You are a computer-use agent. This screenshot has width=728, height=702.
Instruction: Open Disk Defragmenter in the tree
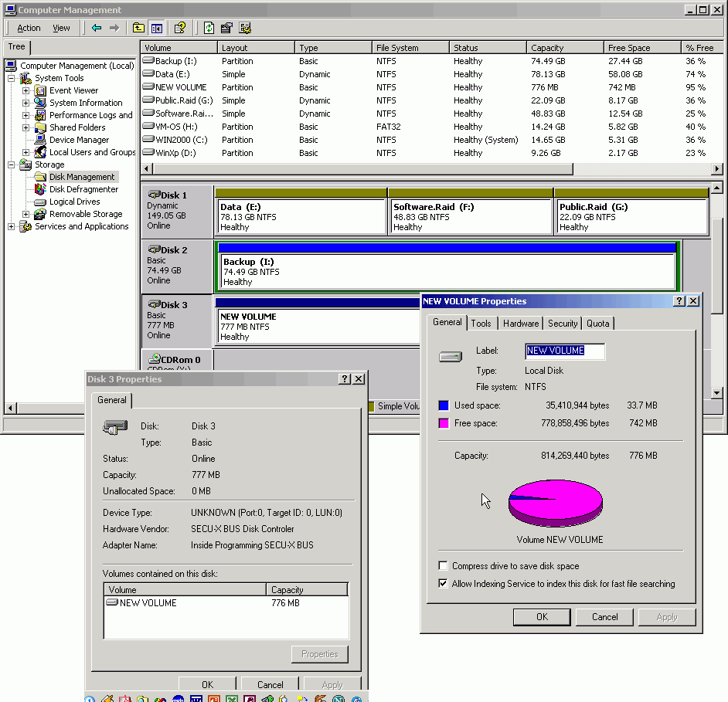tap(83, 189)
